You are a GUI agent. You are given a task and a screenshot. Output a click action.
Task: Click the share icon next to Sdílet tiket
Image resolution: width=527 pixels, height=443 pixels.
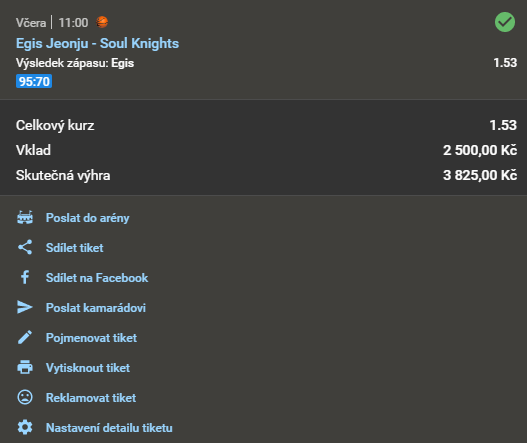click(x=25, y=247)
